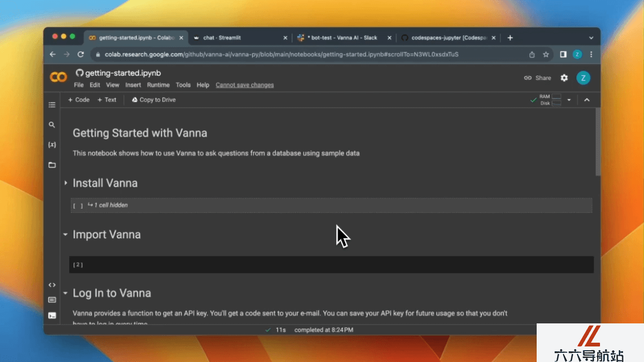Click the notebook vertical scrollbar thumb
This screenshot has height=362, width=644.
(598, 142)
